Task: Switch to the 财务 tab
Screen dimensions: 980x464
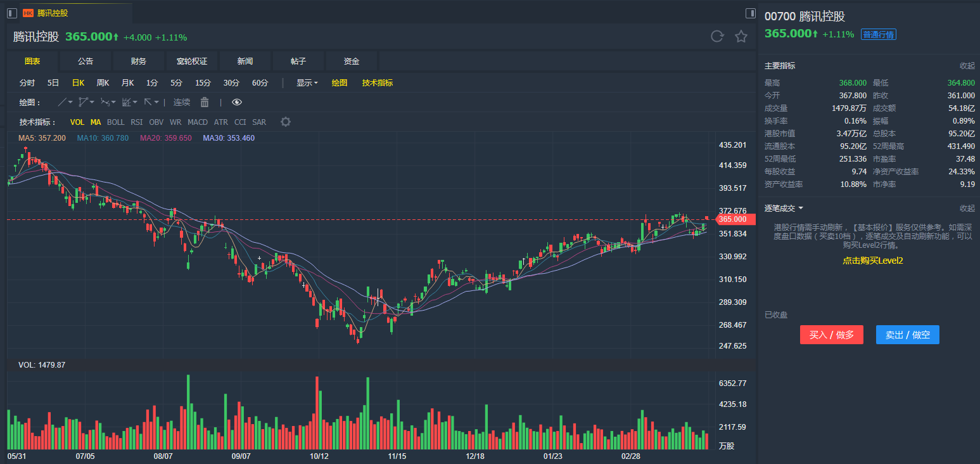Action: tap(139, 61)
